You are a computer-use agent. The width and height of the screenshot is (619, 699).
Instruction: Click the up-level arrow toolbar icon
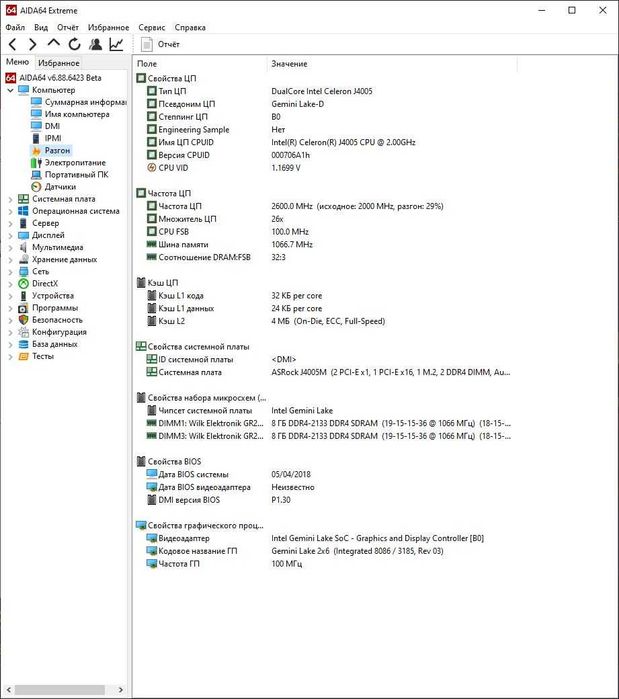coord(53,43)
